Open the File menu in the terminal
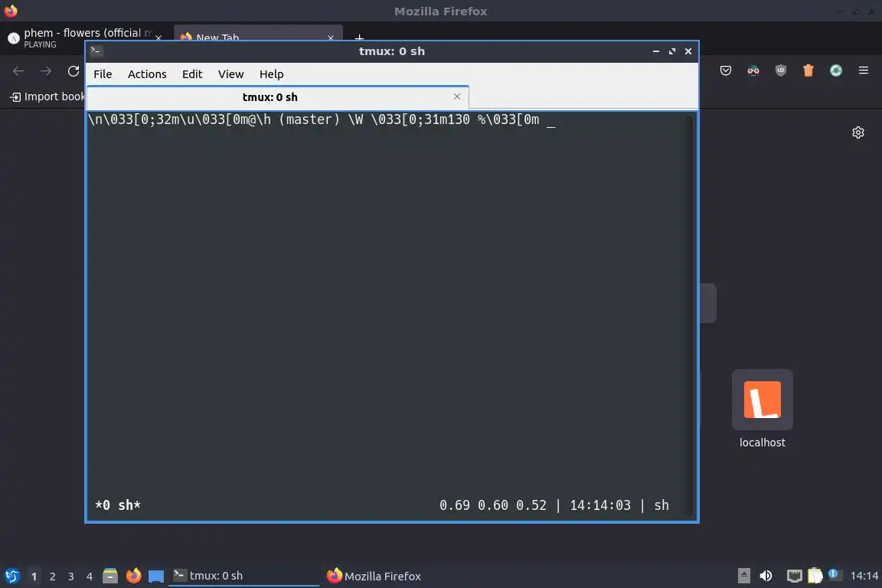This screenshot has height=588, width=882. pyautogui.click(x=103, y=74)
